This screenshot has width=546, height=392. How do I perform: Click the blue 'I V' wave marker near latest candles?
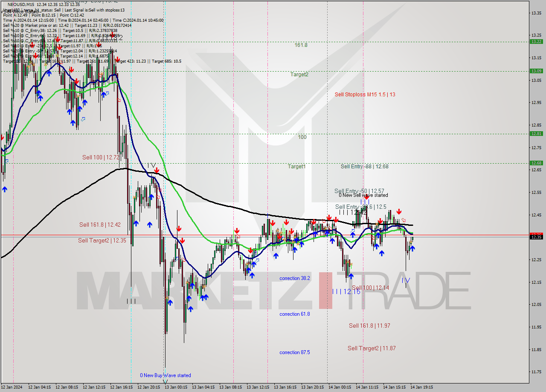(x=406, y=280)
